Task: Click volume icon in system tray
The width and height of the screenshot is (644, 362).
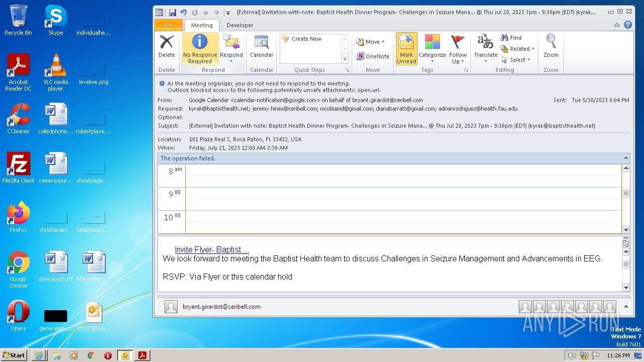Action: [x=572, y=355]
